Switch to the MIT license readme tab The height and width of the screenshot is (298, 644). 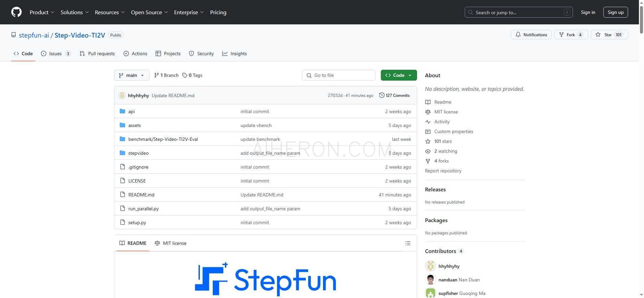[x=170, y=243]
